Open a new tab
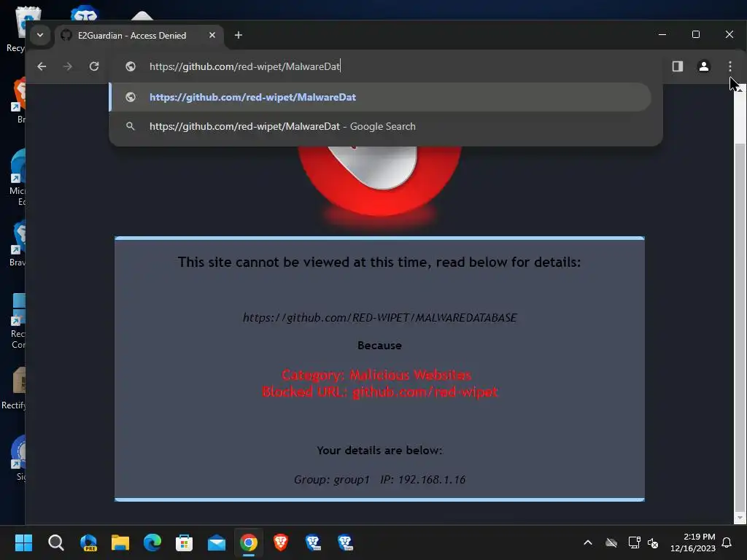747x560 pixels. 239,35
